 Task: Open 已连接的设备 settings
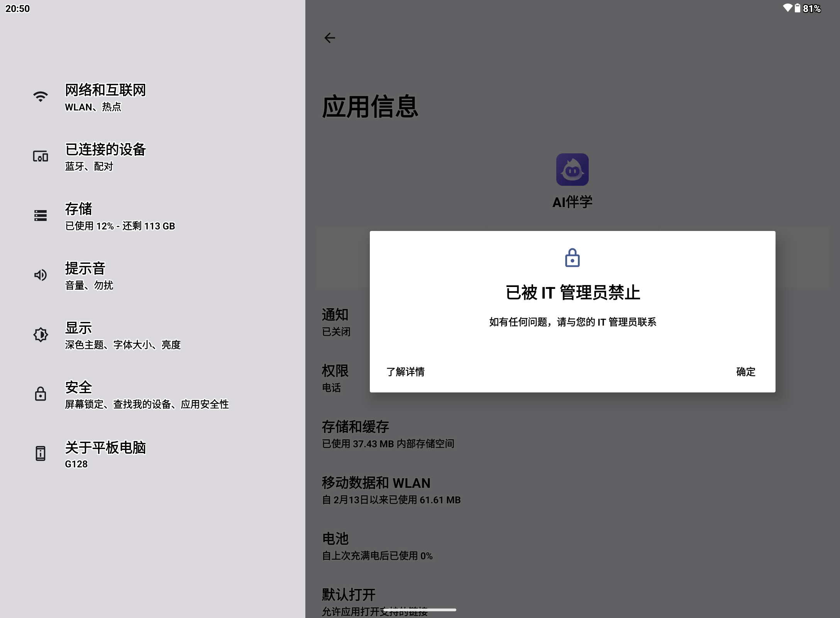point(105,156)
